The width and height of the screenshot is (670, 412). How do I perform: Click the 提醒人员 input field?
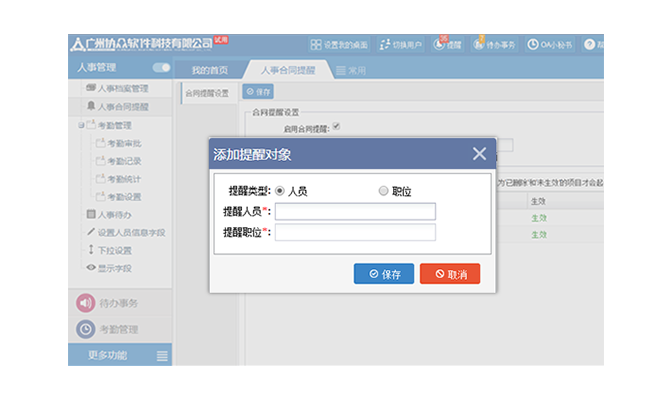tap(355, 211)
